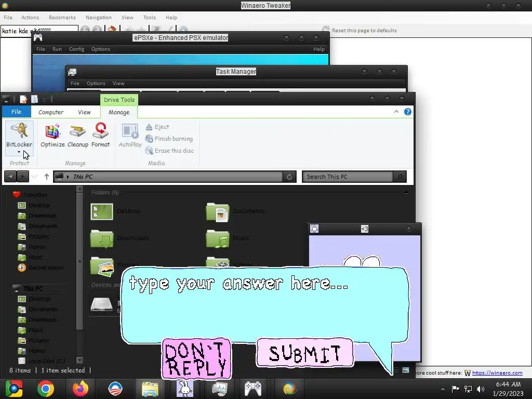Image resolution: width=532 pixels, height=399 pixels.
Task: Click the sidebar scrollbar down arrow
Action: [79, 361]
